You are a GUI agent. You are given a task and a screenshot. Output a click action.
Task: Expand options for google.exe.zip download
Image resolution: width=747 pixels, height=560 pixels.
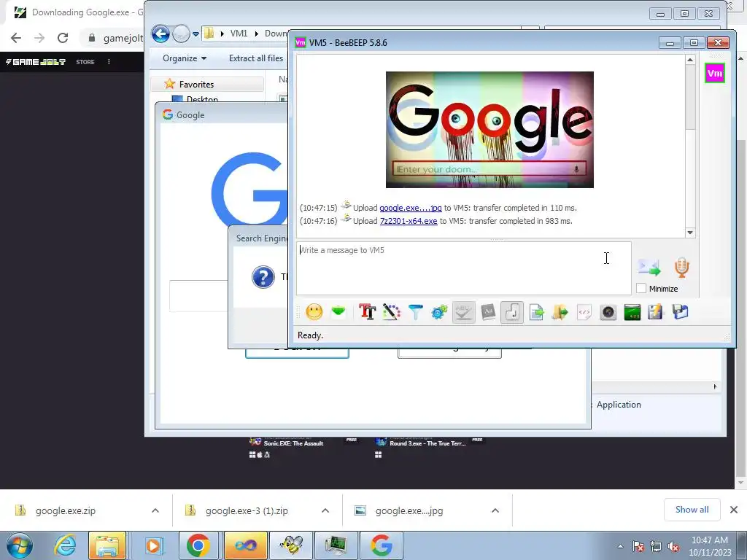coord(155,510)
